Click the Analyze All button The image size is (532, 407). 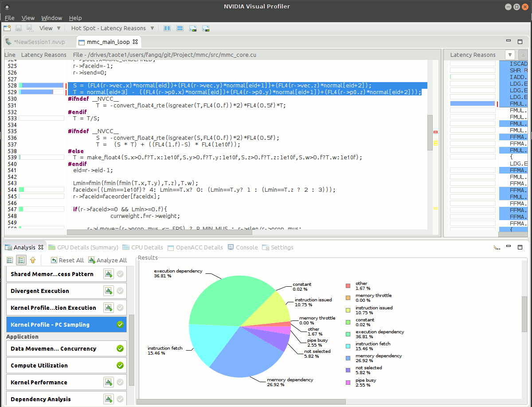pyautogui.click(x=108, y=260)
